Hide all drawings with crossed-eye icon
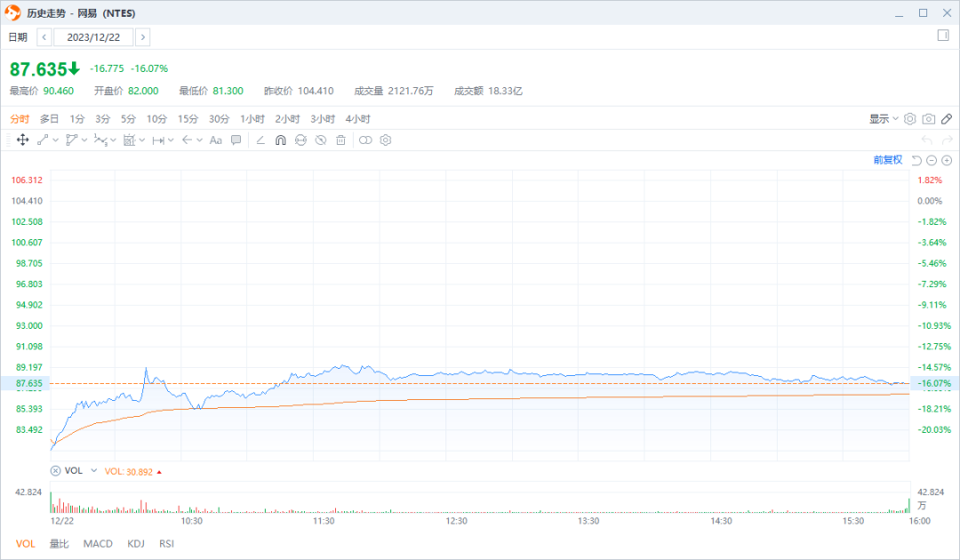The image size is (960, 560). click(321, 140)
